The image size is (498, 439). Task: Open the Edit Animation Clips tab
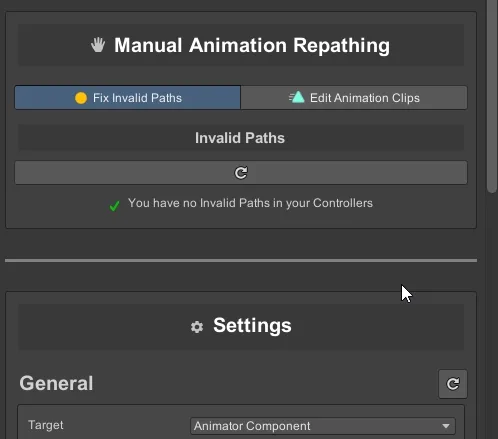[x=354, y=98]
